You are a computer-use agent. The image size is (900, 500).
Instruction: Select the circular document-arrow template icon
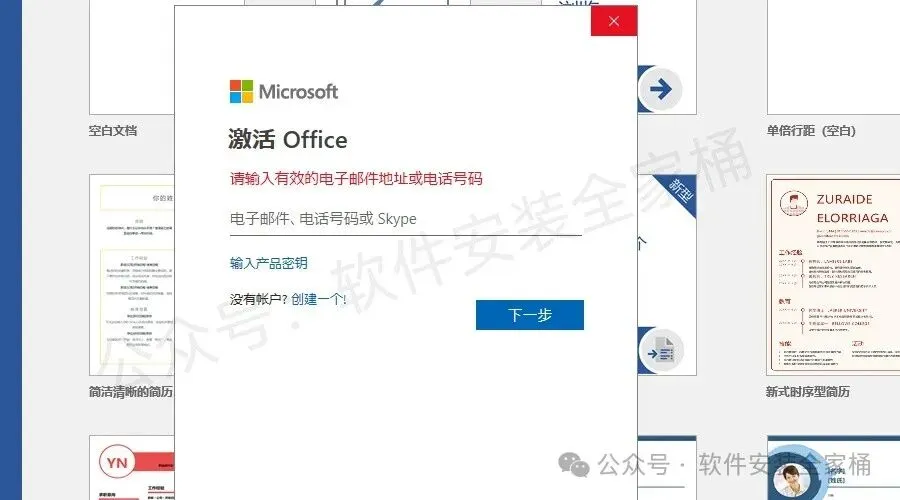coord(661,351)
